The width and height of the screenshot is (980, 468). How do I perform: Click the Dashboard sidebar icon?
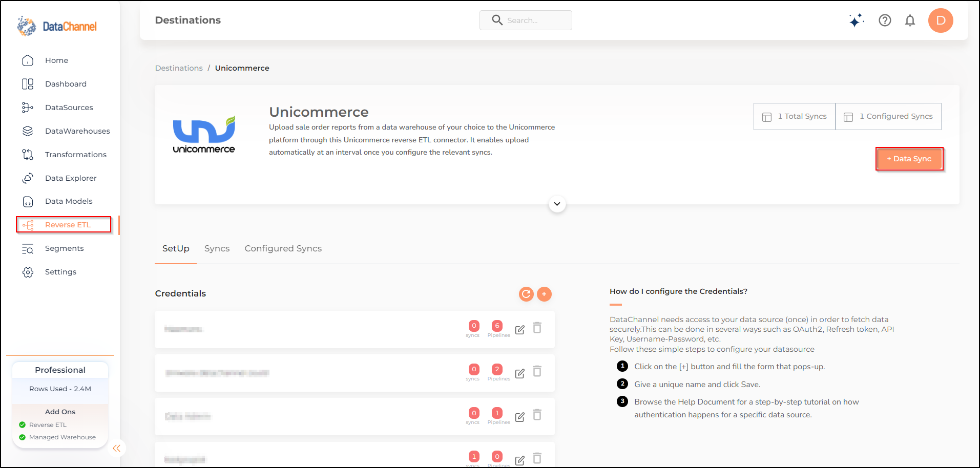click(28, 84)
